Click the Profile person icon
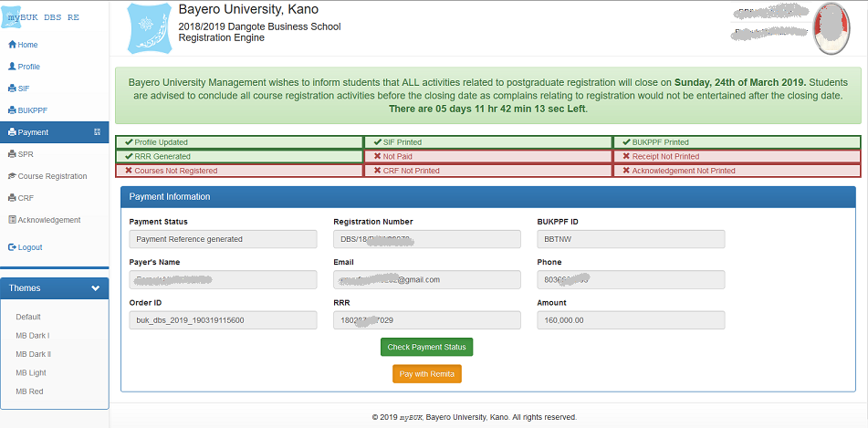 click(x=12, y=67)
